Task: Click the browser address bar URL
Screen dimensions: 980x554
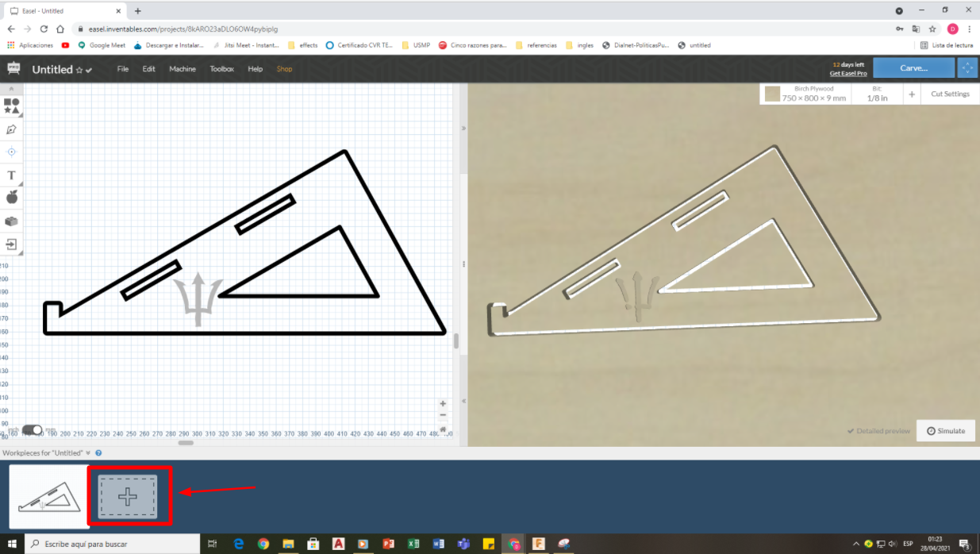Action: (183, 29)
